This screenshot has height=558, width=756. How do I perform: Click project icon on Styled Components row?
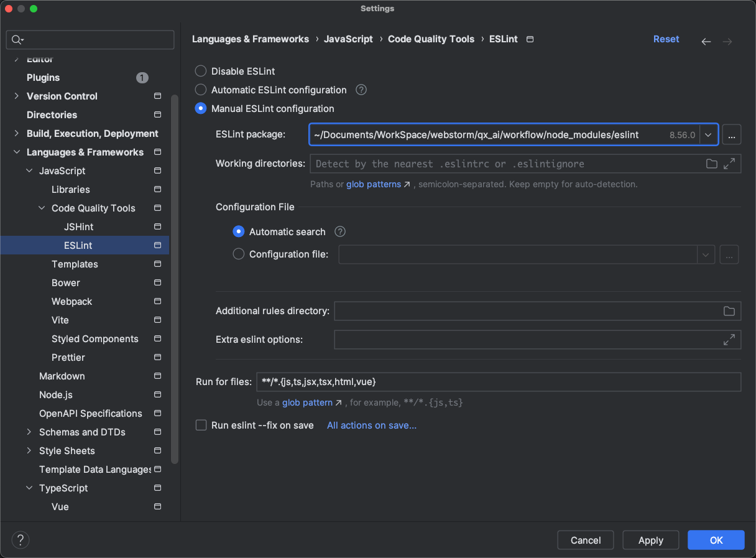tap(157, 338)
